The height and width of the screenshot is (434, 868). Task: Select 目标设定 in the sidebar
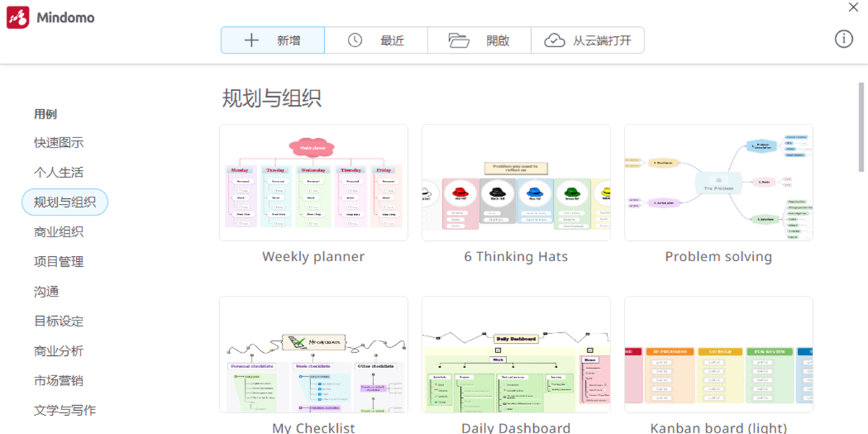pos(59,320)
